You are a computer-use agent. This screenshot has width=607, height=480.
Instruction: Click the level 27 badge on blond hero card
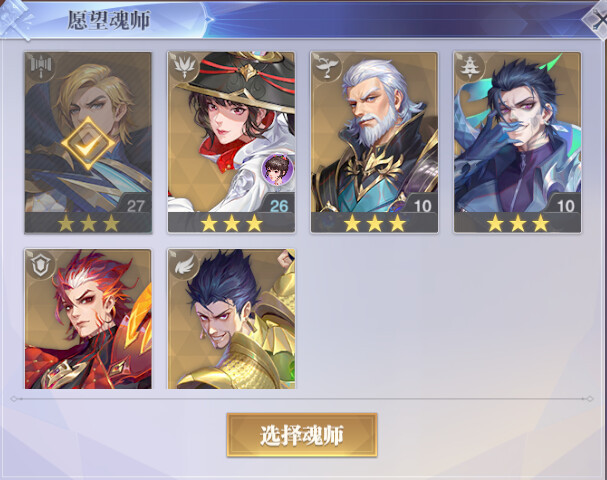pos(135,205)
